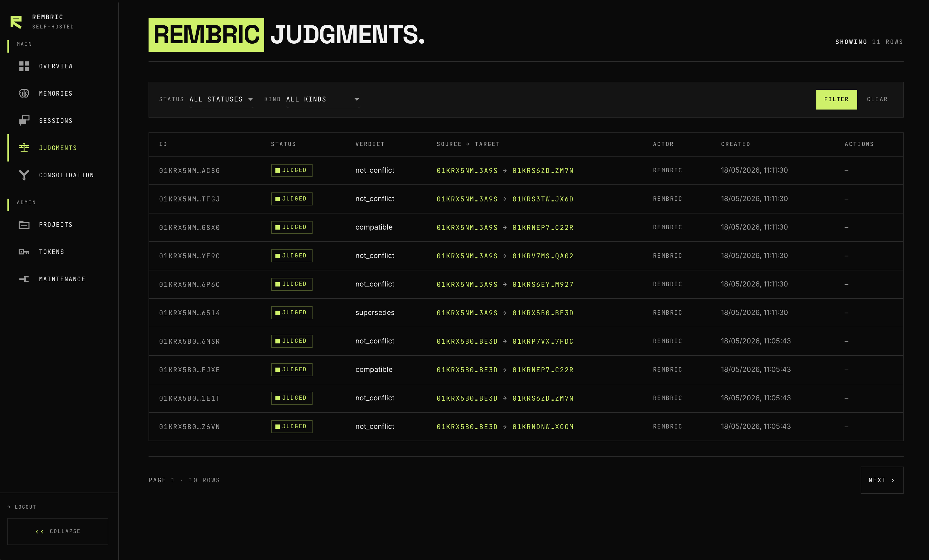
Task: Open target link 01KRS3TW…JX6D
Action: (543, 199)
